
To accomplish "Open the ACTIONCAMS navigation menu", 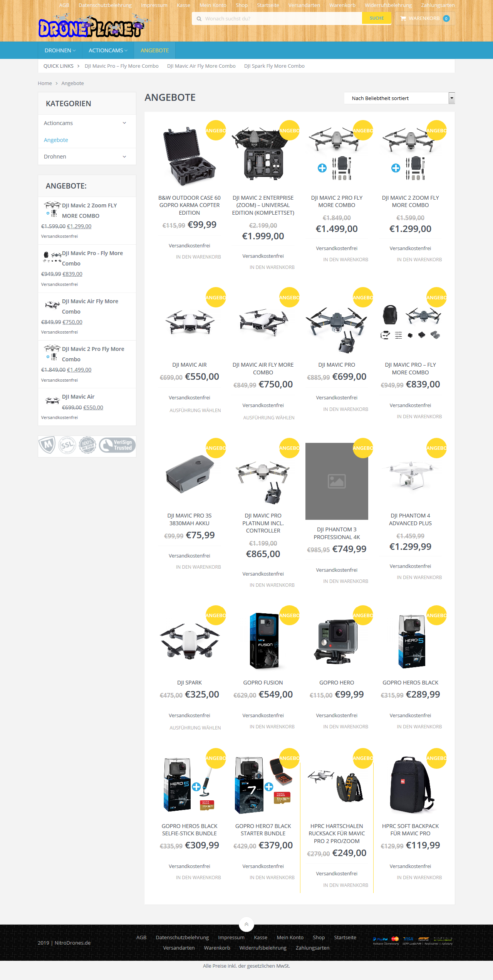I will click(108, 50).
